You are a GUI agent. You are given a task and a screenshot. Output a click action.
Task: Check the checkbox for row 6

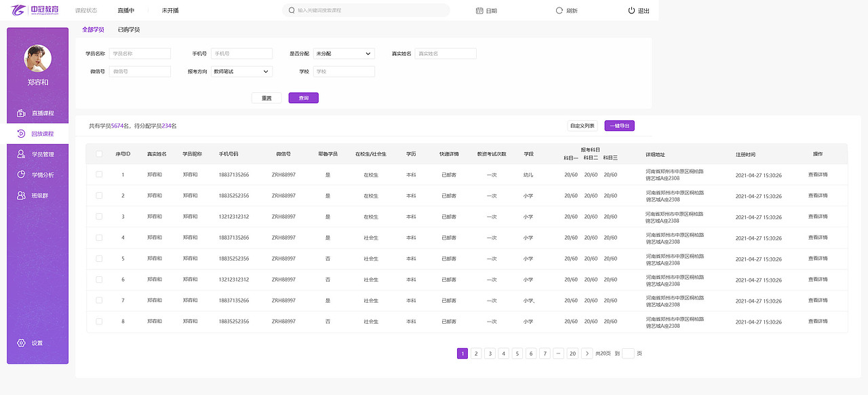pyautogui.click(x=99, y=280)
